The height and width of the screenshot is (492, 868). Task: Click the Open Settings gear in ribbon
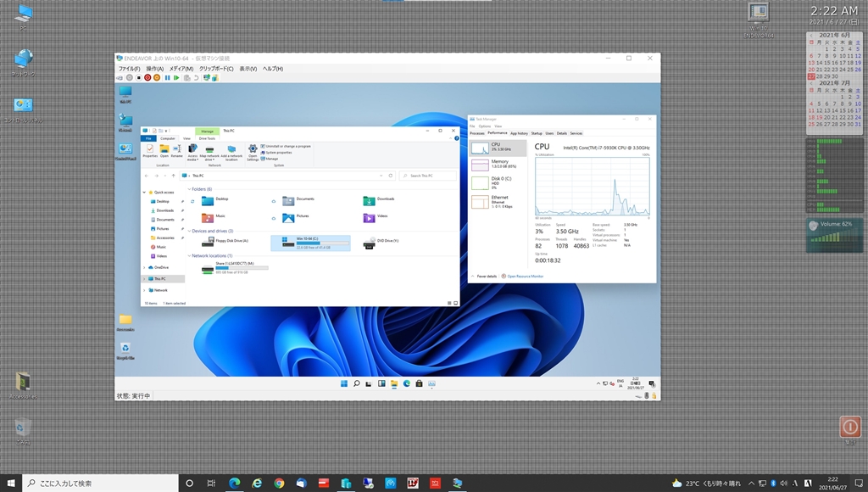(253, 151)
